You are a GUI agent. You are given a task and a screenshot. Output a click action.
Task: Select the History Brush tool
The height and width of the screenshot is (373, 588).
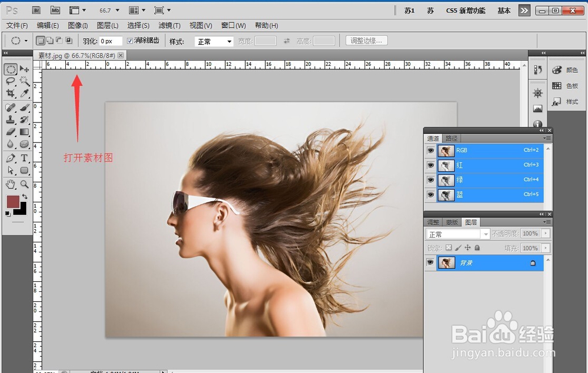[24, 119]
